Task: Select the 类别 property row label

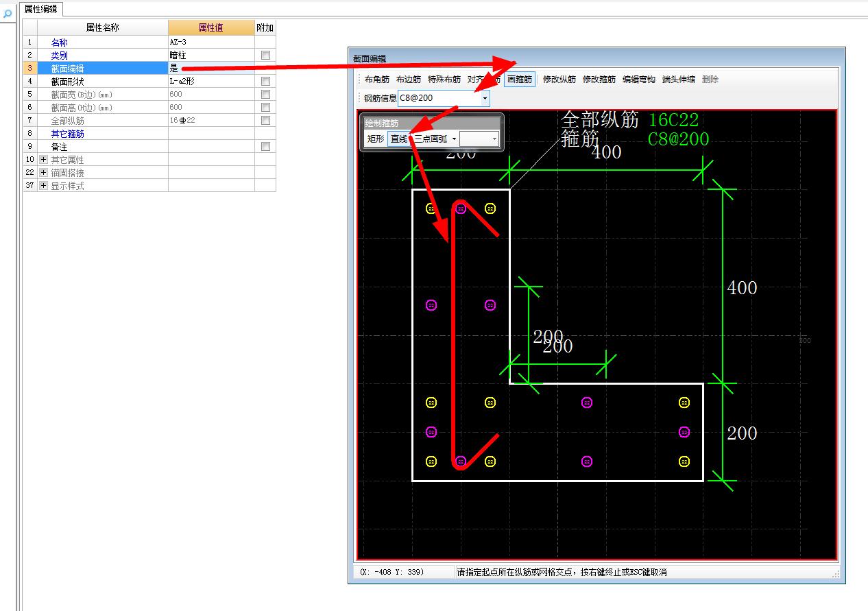Action: (x=60, y=55)
